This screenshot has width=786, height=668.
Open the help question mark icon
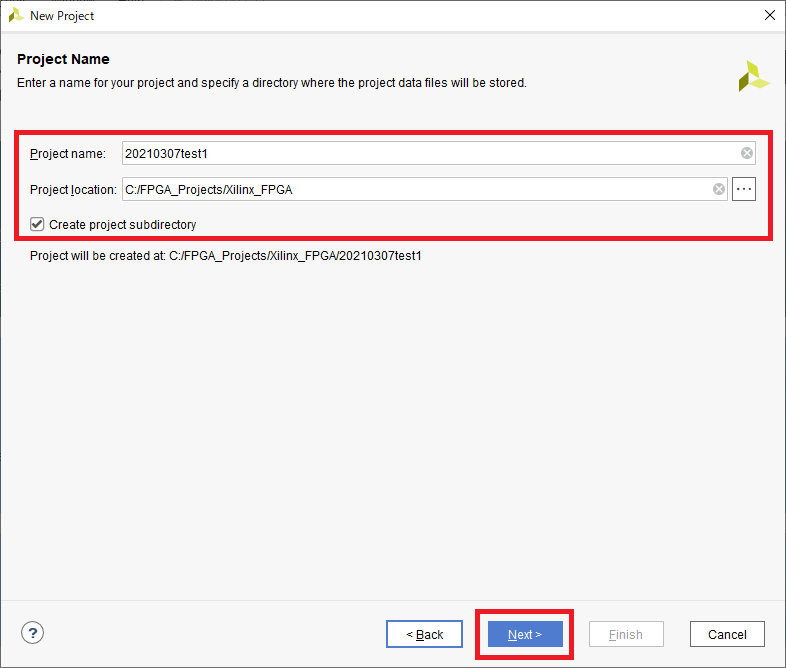[33, 633]
